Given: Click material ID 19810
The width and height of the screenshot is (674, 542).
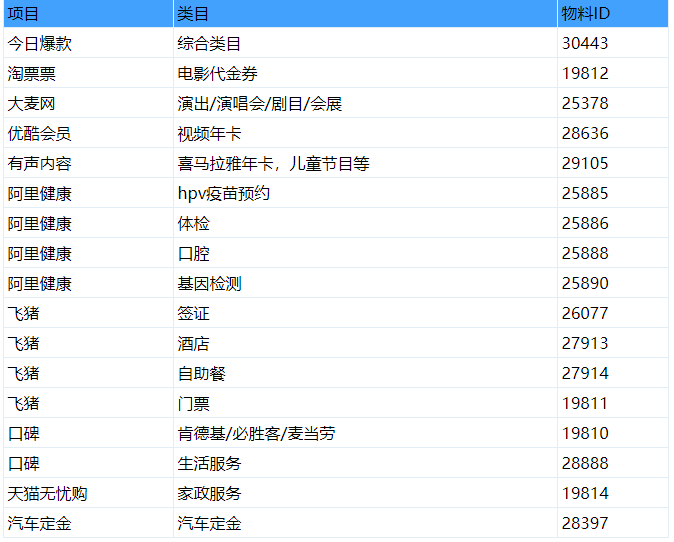Looking at the screenshot, I should (x=613, y=433).
